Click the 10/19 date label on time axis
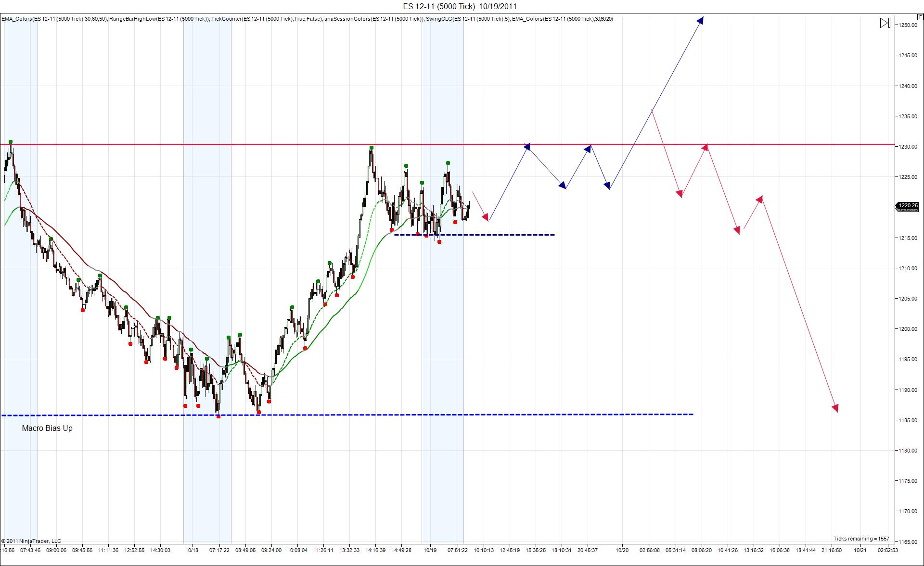Image resolution: width=924 pixels, height=566 pixels. click(430, 550)
